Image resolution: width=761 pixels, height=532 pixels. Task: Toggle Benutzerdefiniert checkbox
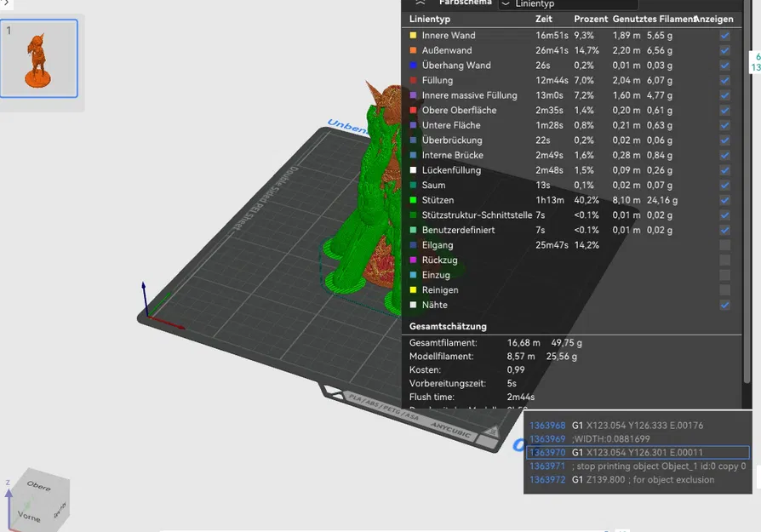(724, 230)
